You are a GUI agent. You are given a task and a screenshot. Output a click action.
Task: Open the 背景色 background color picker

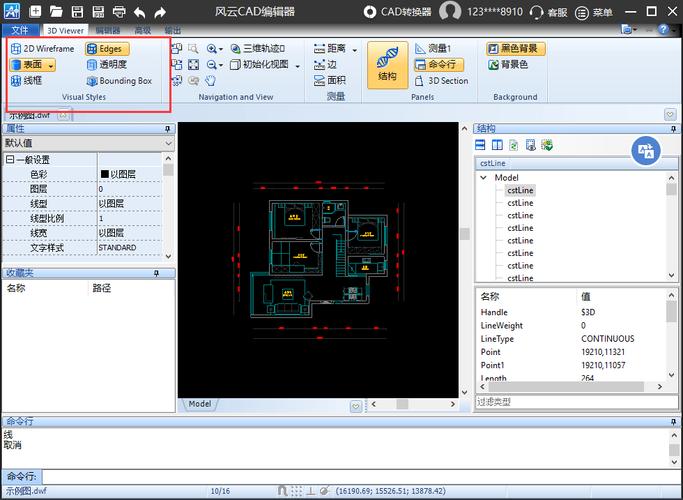tap(508, 64)
